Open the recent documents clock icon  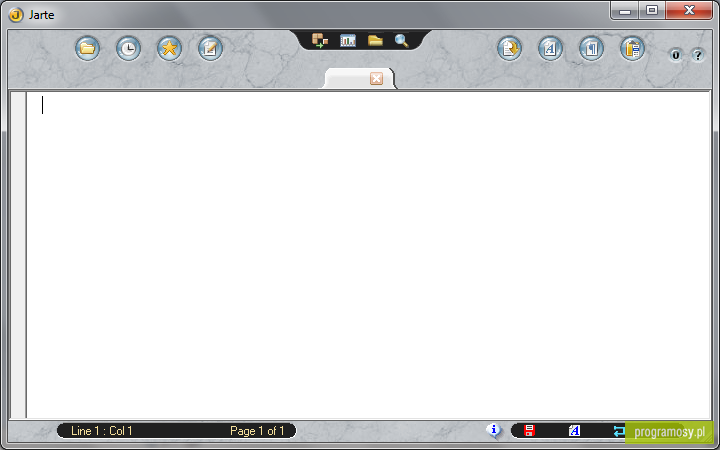point(128,48)
